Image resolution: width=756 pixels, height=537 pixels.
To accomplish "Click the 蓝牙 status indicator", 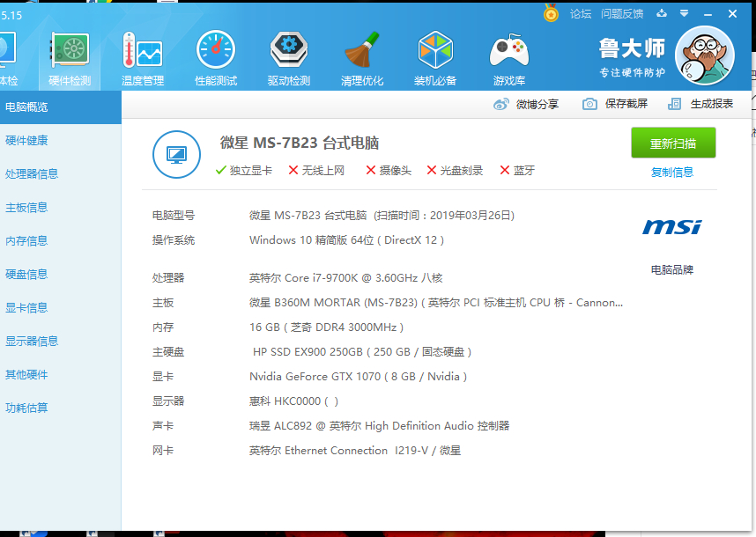I will point(517,171).
